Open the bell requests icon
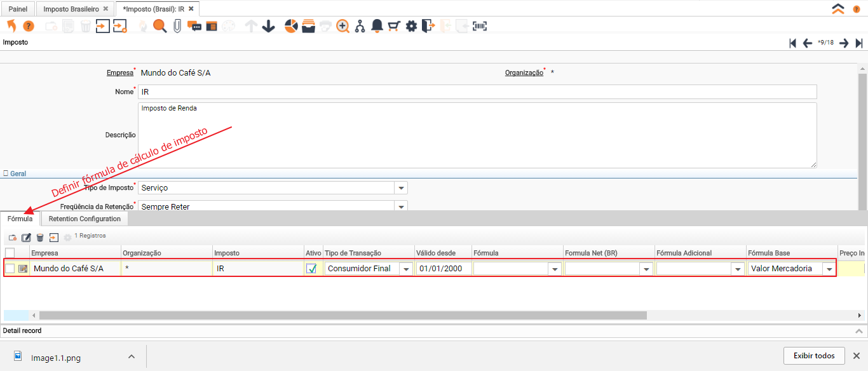This screenshot has height=371, width=868. (x=377, y=26)
